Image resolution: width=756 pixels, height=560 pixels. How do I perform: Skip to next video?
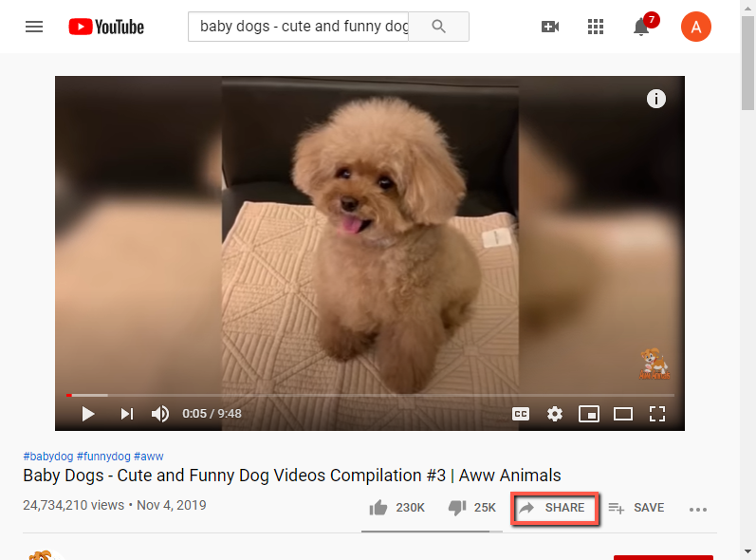click(x=127, y=414)
